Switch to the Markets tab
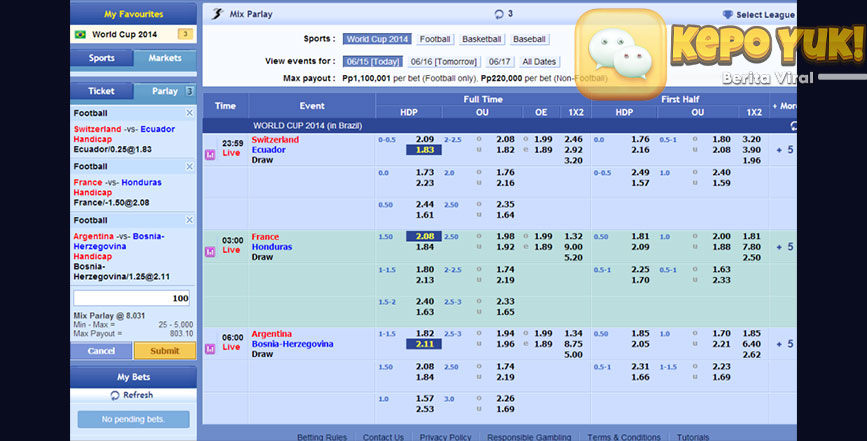 pyautogui.click(x=165, y=58)
